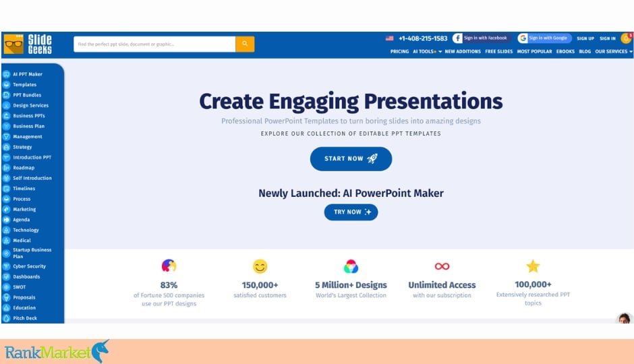
Task: Select Roadmap from the sidebar list
Action: pyautogui.click(x=24, y=168)
